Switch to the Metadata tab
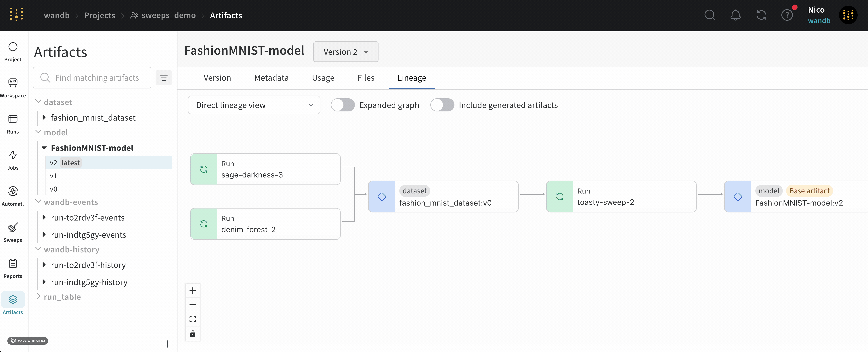This screenshot has width=868, height=352. click(x=271, y=78)
